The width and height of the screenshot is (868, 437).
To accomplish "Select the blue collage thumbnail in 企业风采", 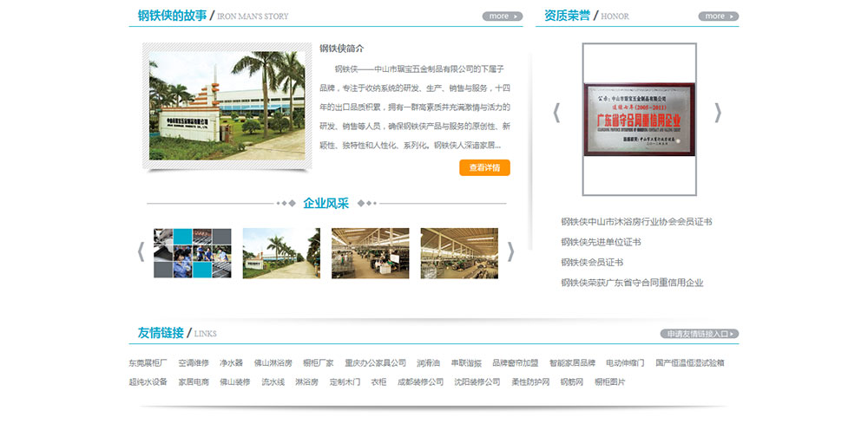I will (193, 253).
